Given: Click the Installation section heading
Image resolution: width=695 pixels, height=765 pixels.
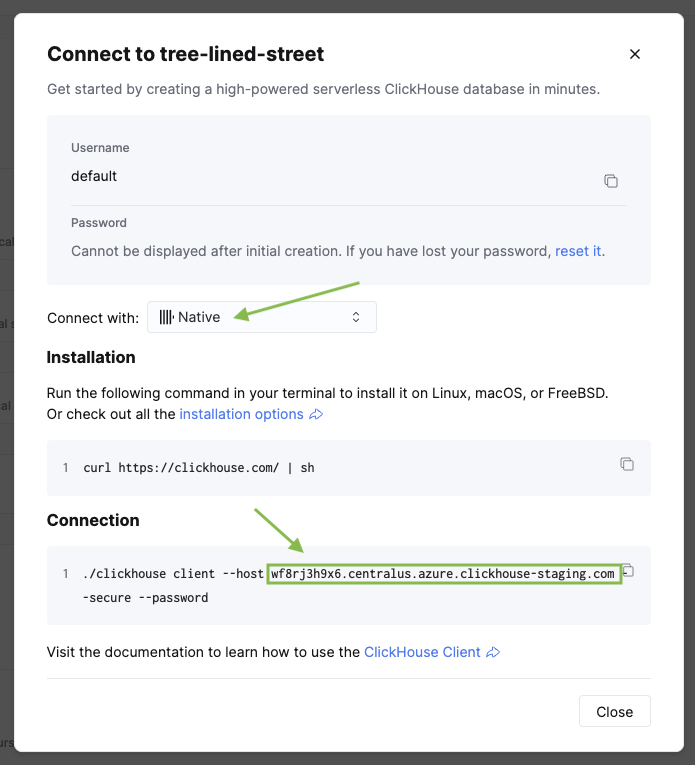Looking at the screenshot, I should (x=91, y=357).
